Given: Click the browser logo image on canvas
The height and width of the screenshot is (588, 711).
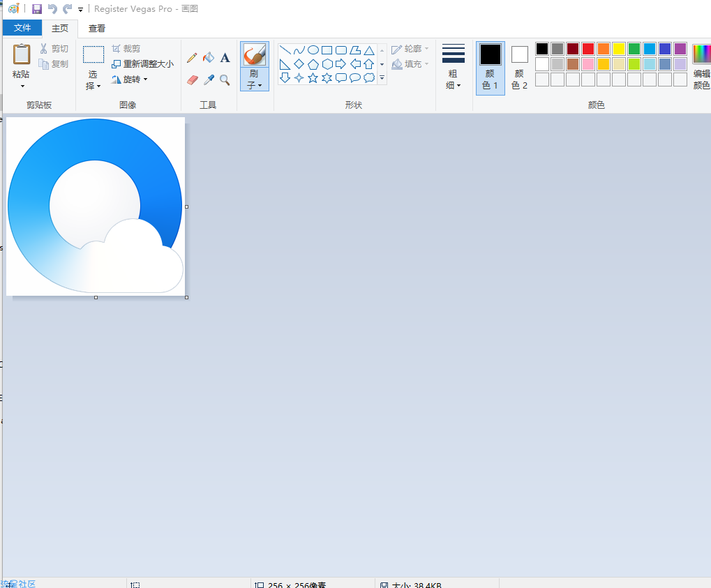Looking at the screenshot, I should click(x=96, y=206).
